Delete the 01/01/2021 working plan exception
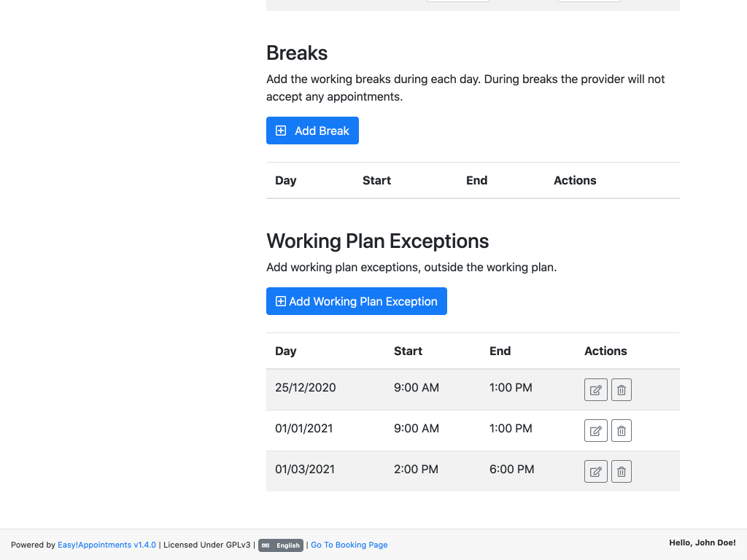Screen dimensions: 747x560 coord(622,430)
